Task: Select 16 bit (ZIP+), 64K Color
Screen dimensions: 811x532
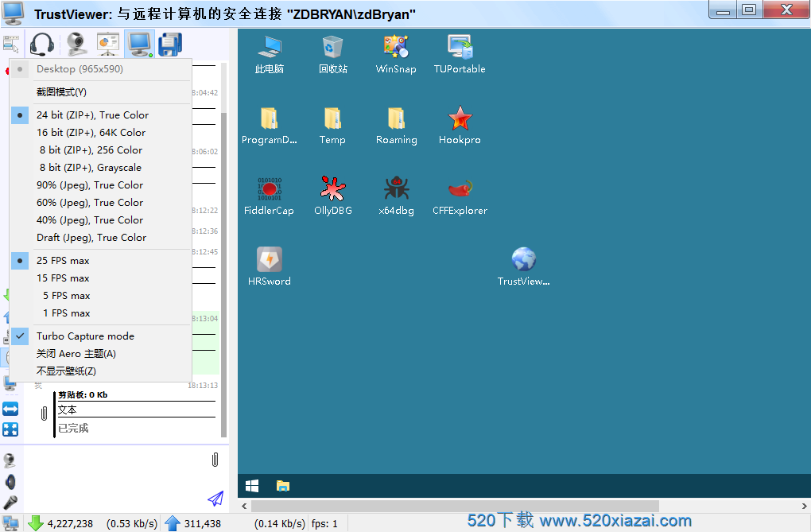Action: [x=101, y=133]
